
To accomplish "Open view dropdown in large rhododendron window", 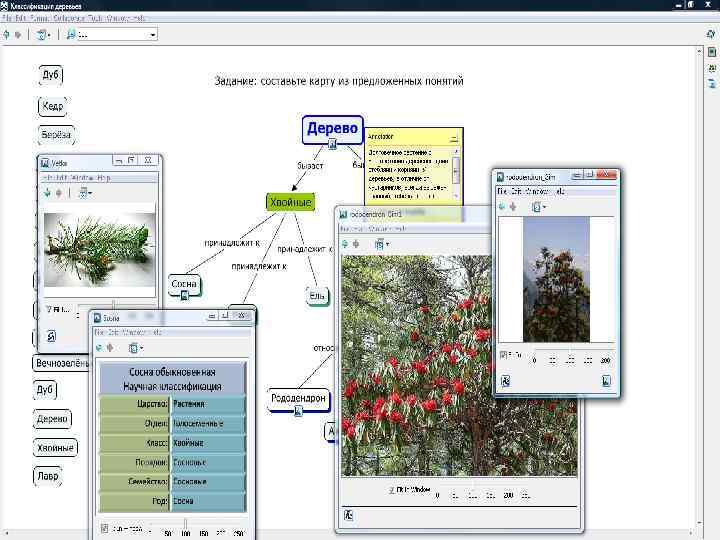I will (x=382, y=244).
